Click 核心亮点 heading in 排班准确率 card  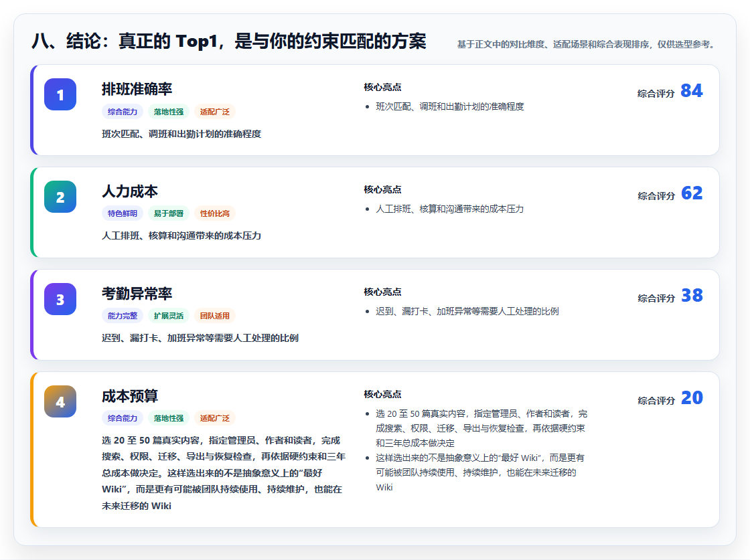(382, 87)
